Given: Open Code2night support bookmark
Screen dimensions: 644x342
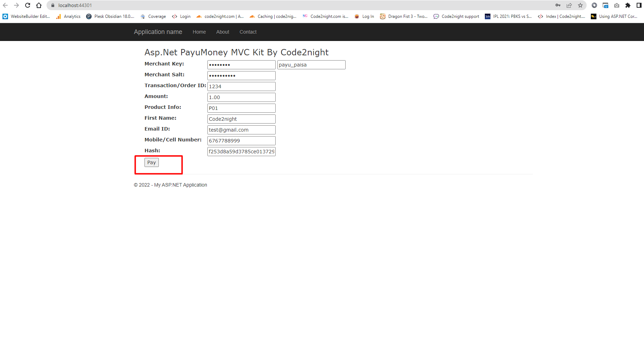Looking at the screenshot, I should click(457, 16).
